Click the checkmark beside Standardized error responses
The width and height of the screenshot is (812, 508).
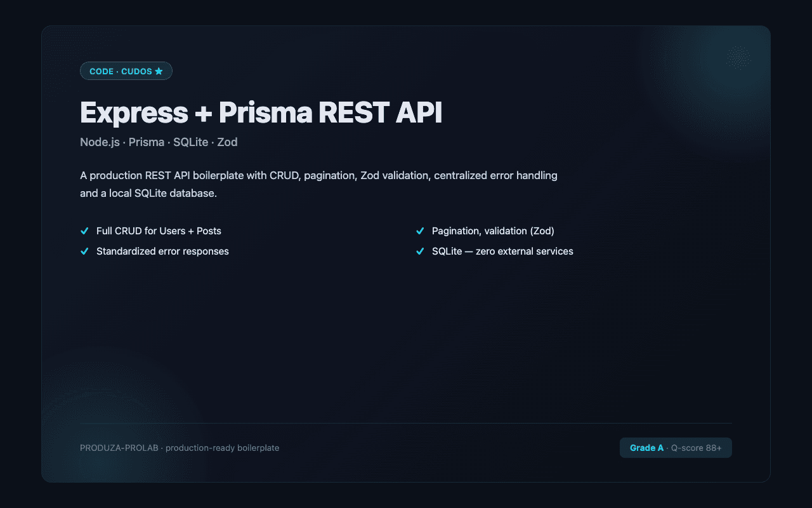(x=84, y=251)
